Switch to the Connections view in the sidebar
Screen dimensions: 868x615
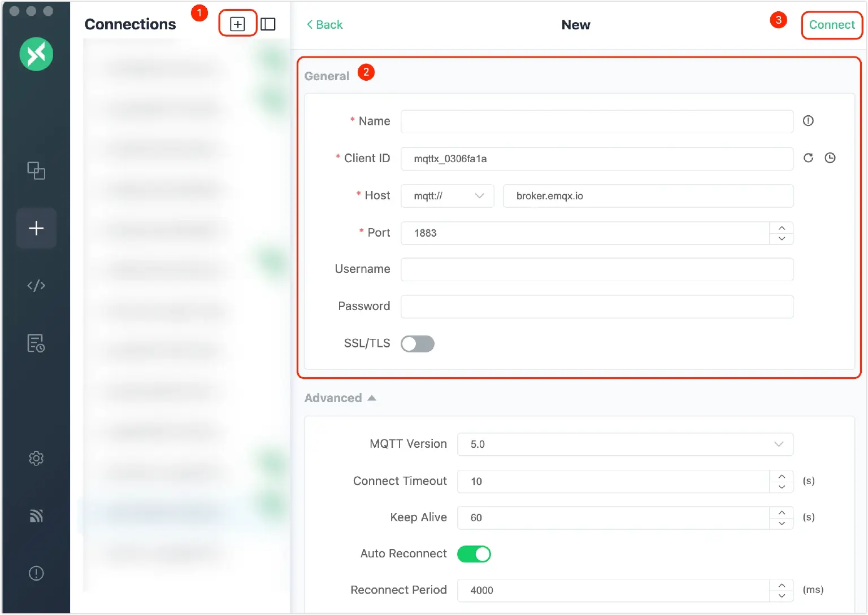click(x=36, y=171)
